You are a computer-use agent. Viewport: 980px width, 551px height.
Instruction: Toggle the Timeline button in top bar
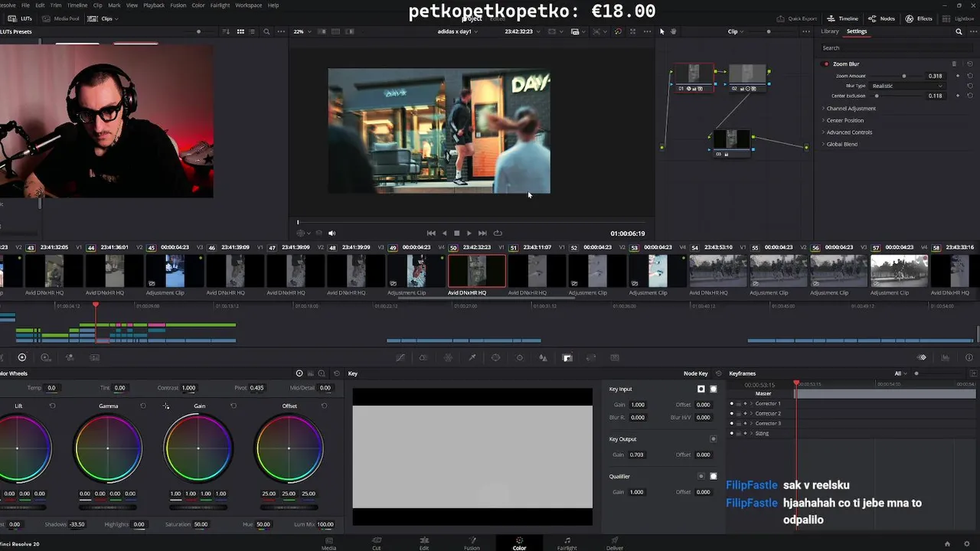click(x=843, y=18)
